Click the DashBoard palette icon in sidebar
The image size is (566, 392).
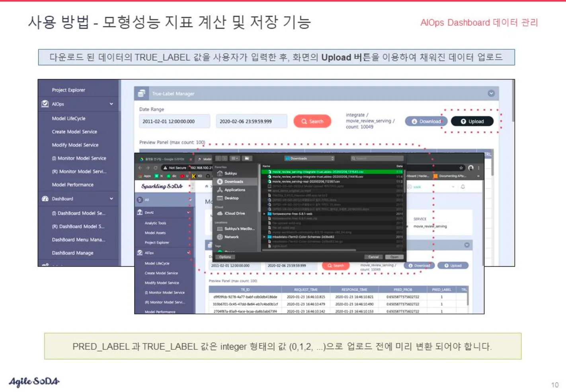(45, 199)
